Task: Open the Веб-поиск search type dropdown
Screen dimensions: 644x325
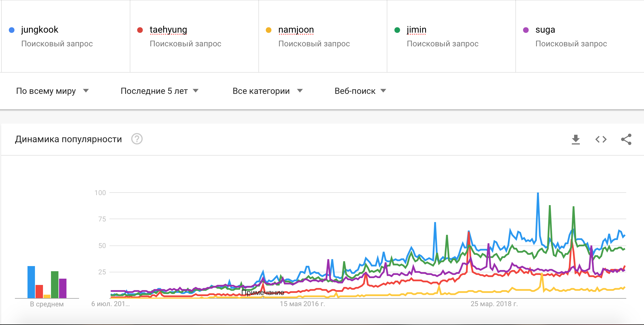Action: (x=360, y=91)
